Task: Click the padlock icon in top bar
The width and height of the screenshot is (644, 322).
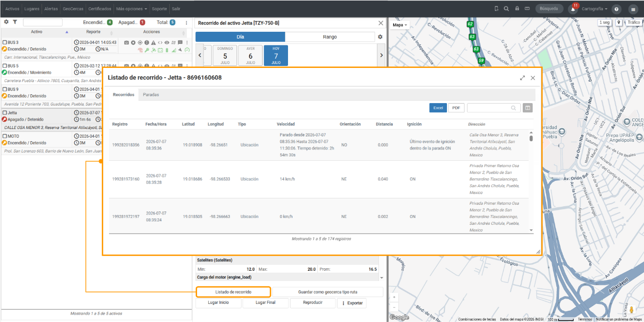Action: pyautogui.click(x=517, y=9)
